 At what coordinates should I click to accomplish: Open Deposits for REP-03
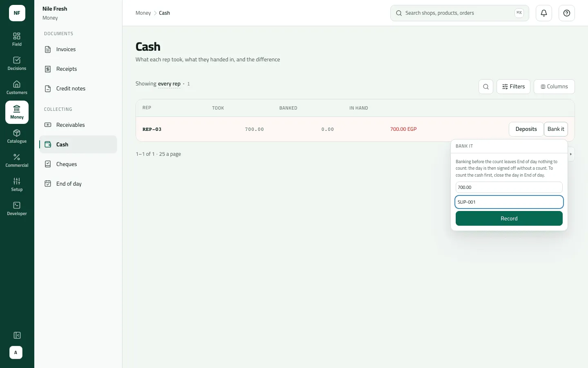point(526,129)
